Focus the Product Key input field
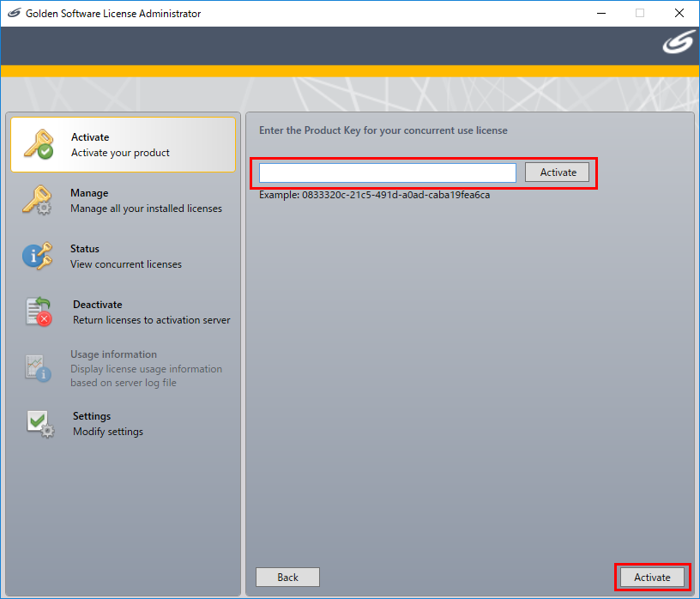Screen dimensions: 700x599 pyautogui.click(x=388, y=172)
